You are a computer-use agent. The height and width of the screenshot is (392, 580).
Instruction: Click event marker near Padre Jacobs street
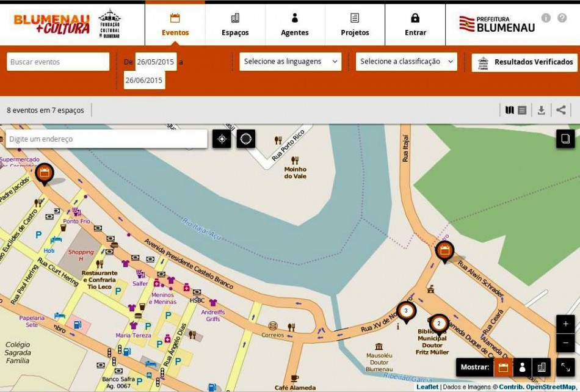coord(45,174)
